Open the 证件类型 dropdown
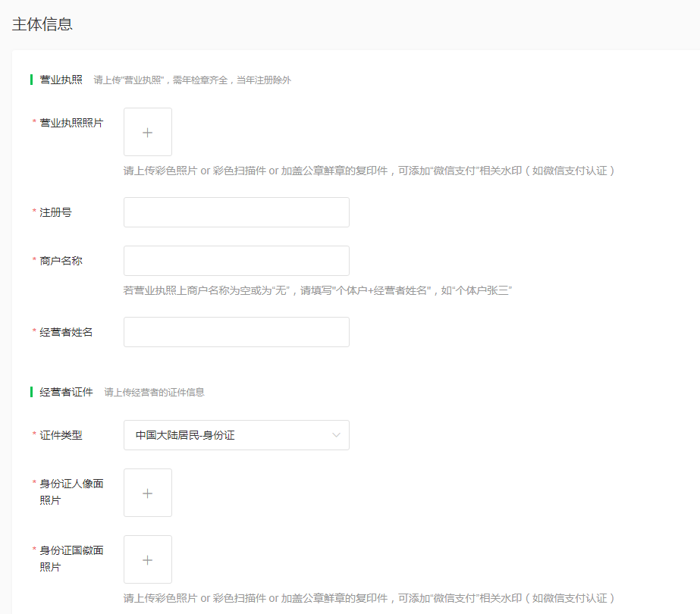This screenshot has width=700, height=614. click(x=237, y=435)
